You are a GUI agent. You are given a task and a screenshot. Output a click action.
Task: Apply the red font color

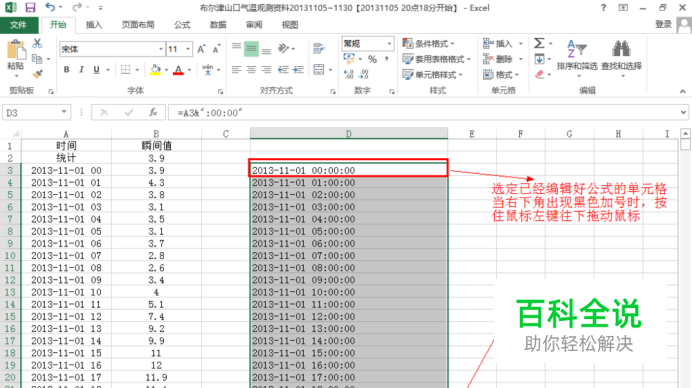[178, 69]
